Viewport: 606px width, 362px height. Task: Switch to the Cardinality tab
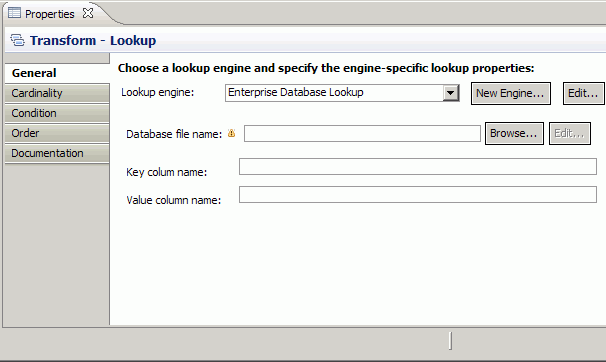(57, 93)
